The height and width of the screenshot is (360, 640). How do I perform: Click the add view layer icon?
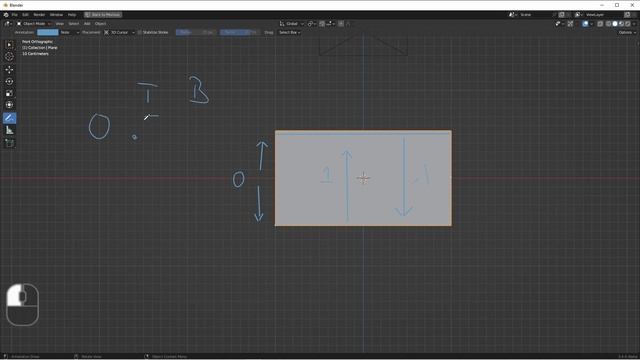tap(627, 15)
